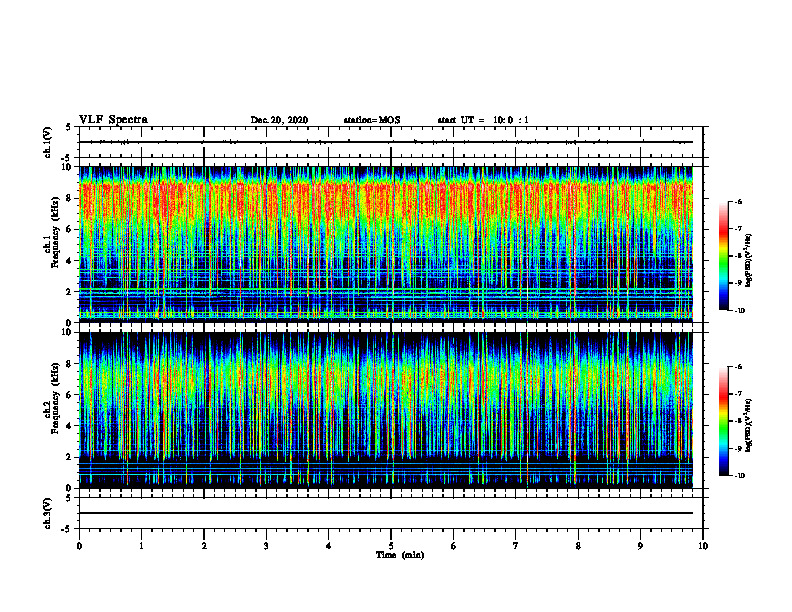Click the "VLF Spectra" title text
792x612 pixels.
coord(113,120)
